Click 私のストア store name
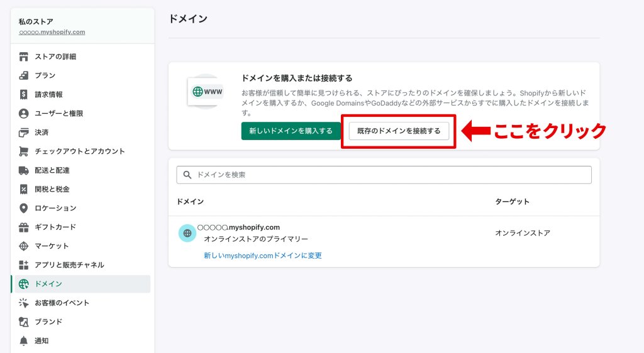Viewport: 644px width, 353px height. [x=36, y=21]
